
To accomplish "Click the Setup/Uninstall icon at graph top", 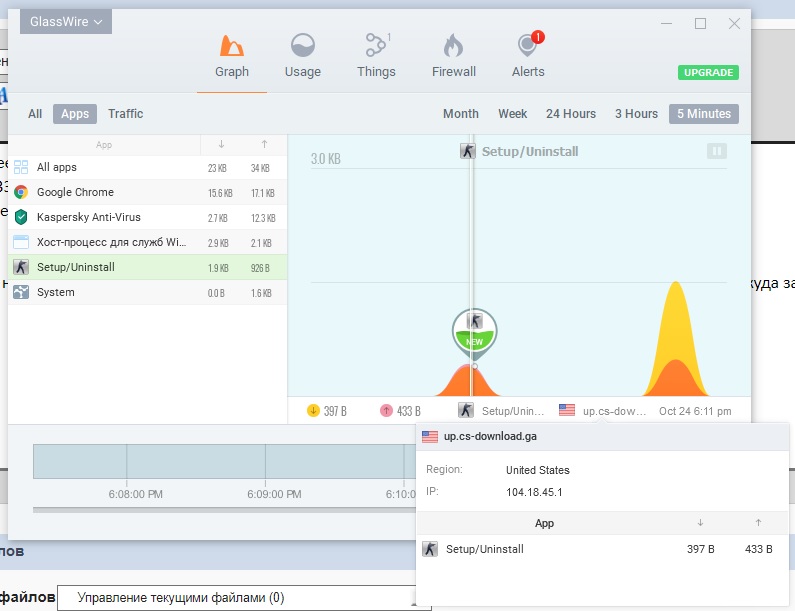I will pos(467,151).
